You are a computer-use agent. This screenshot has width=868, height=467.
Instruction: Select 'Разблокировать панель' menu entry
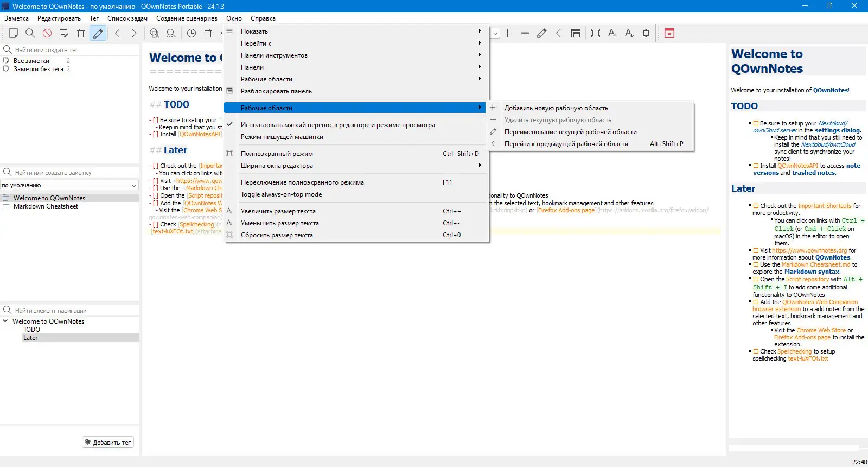point(356,91)
